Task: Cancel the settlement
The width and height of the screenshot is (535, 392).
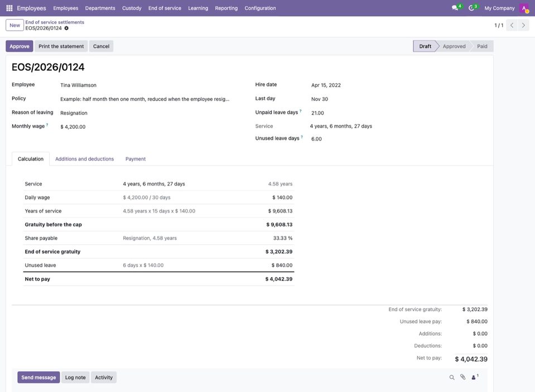Action: pos(102,46)
